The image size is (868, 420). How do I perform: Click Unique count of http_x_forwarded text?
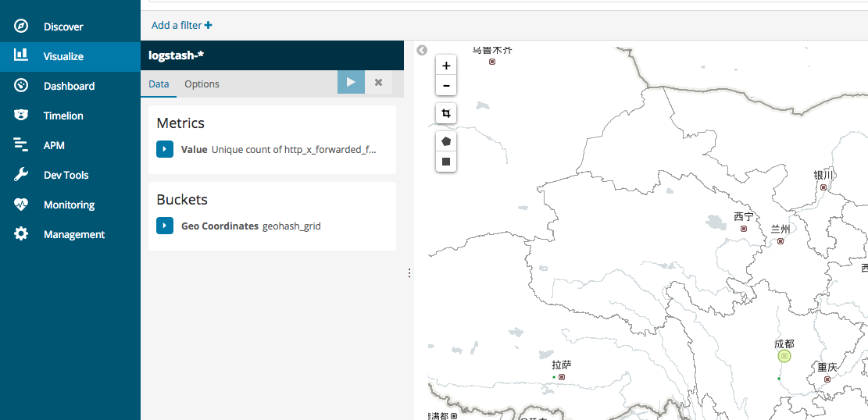tap(294, 149)
